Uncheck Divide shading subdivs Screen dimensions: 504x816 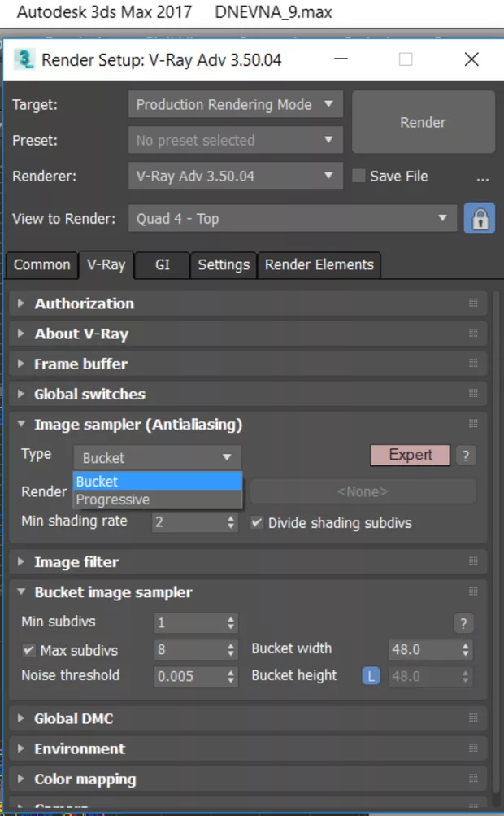[x=257, y=523]
